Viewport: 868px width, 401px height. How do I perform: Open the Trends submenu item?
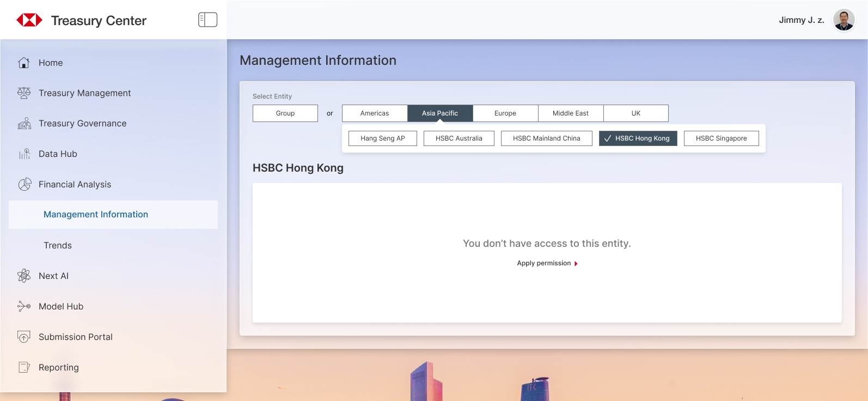pos(58,246)
